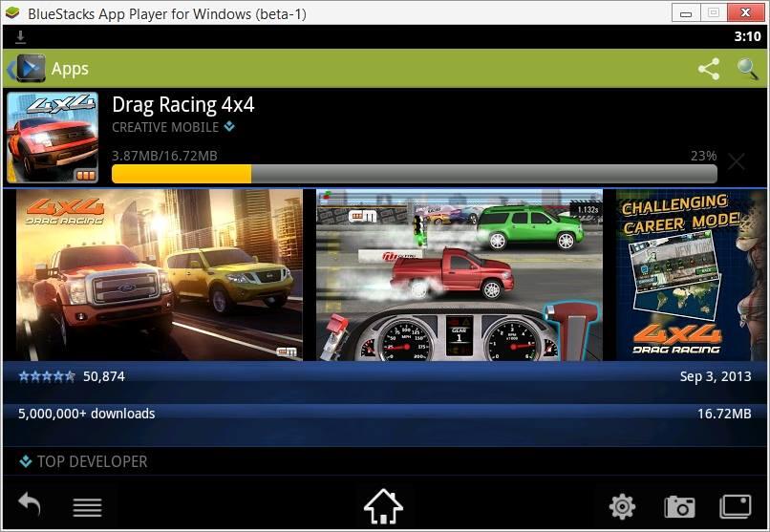The width and height of the screenshot is (770, 532).
Task: Click the share icon in the green header
Action: (709, 69)
